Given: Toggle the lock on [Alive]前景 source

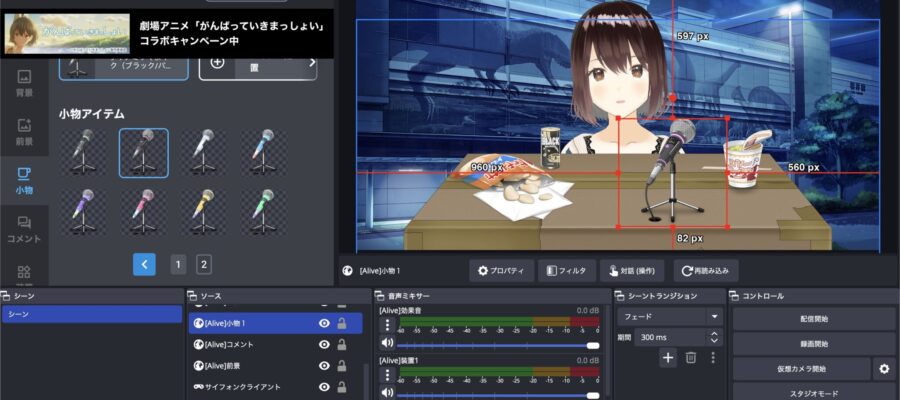Looking at the screenshot, I should click(x=342, y=366).
